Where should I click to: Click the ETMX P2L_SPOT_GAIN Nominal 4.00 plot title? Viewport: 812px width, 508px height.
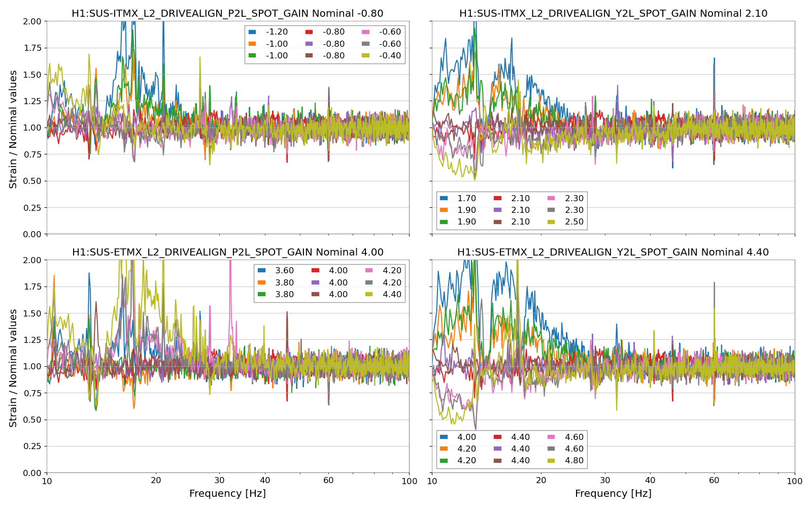pyautogui.click(x=227, y=252)
